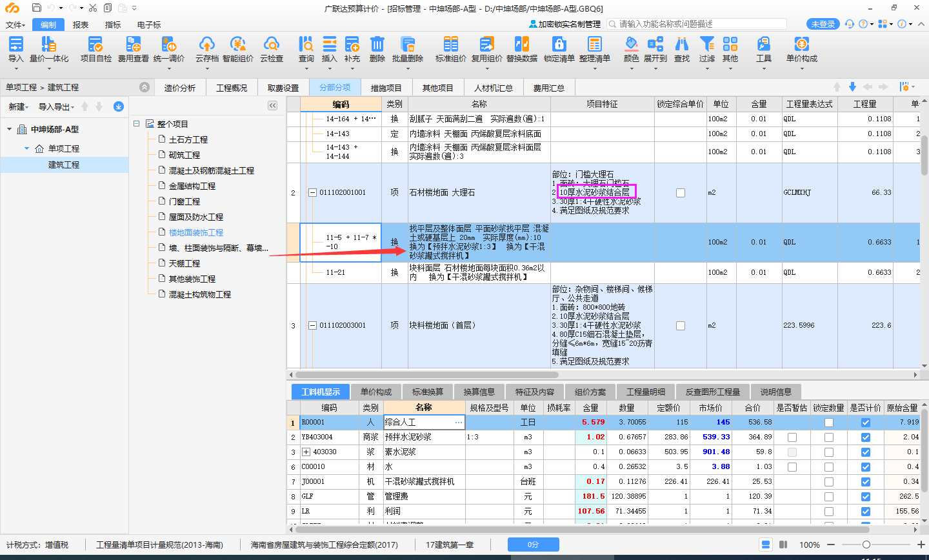929x560 pixels.
Task: Toggle 是否暂估 checkbox for 预拌水泥砂浆 row
Action: pyautogui.click(x=792, y=437)
